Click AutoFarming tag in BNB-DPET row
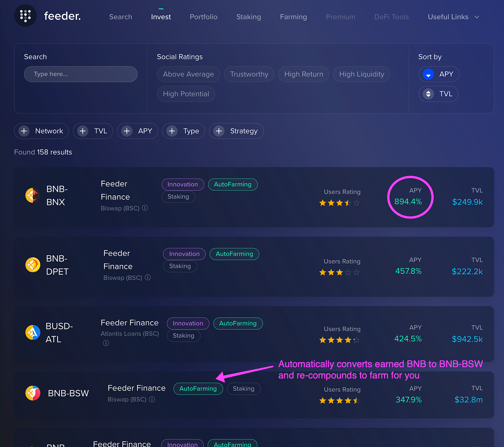The height and width of the screenshot is (447, 504). (x=234, y=254)
